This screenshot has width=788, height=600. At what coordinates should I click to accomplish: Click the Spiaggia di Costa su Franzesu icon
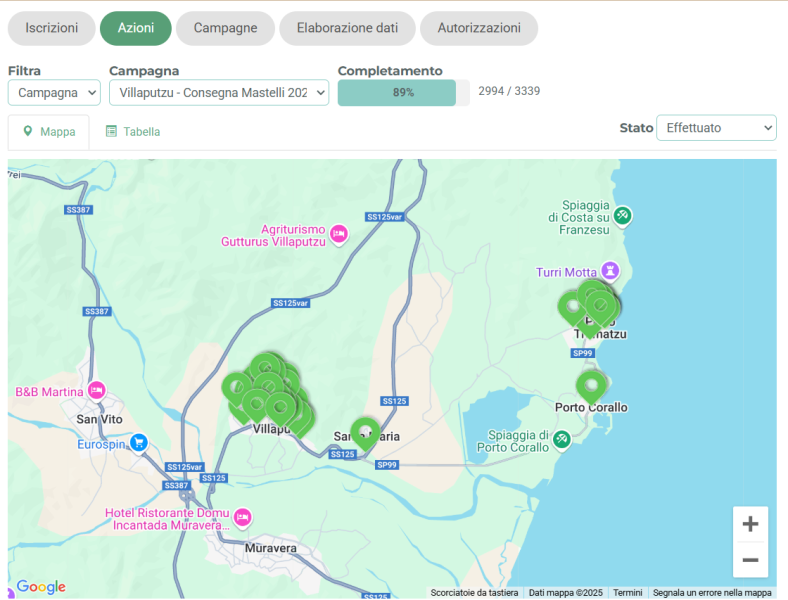point(623,215)
